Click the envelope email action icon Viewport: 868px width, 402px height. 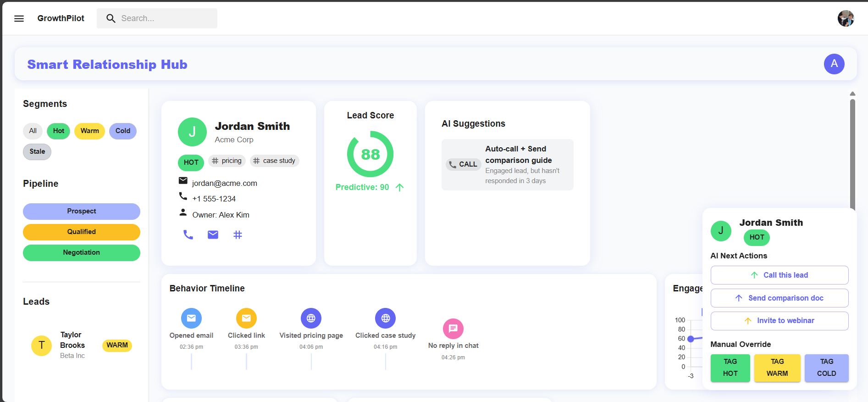tap(213, 235)
